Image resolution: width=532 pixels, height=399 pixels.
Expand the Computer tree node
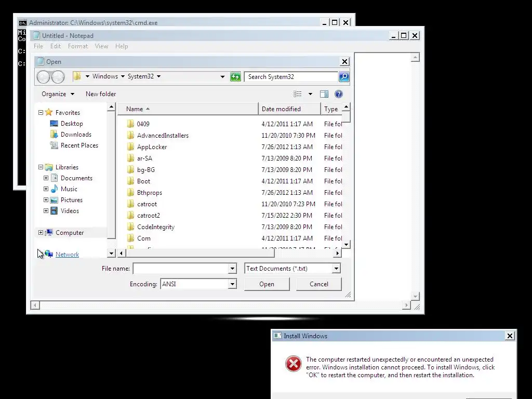click(41, 232)
